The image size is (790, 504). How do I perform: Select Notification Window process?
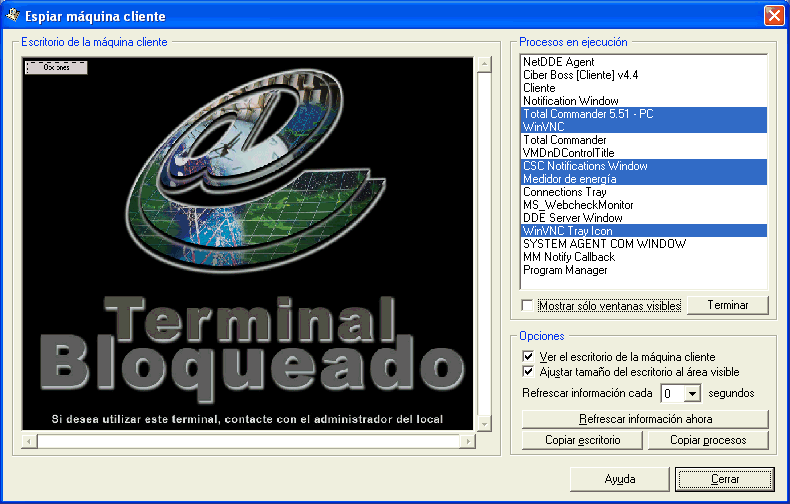coord(643,101)
